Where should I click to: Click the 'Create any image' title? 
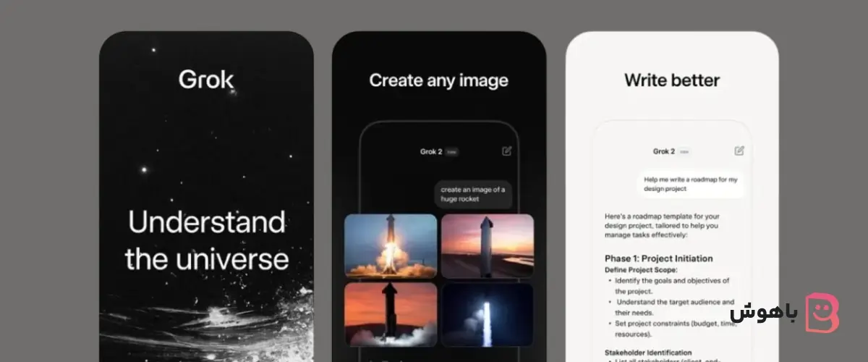pos(438,80)
